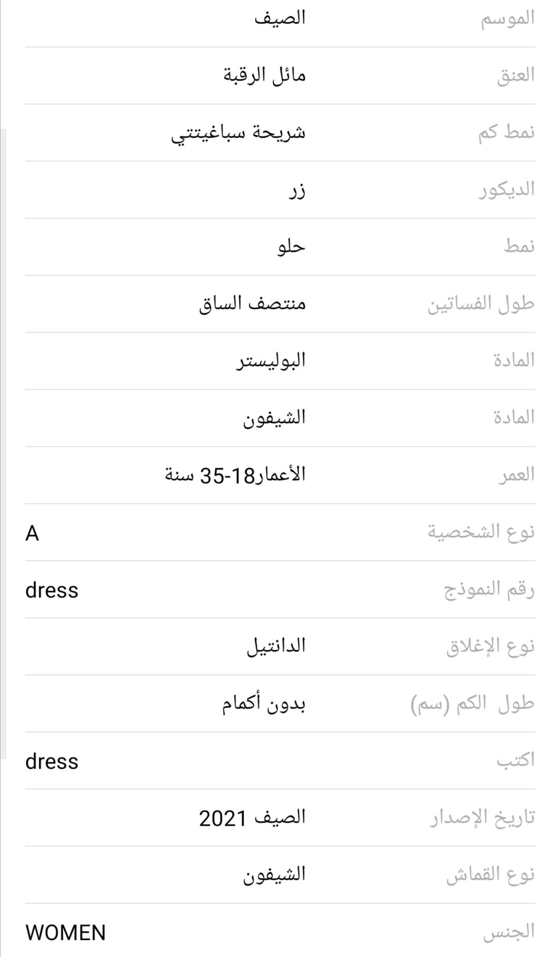This screenshot has width=560, height=957.
Task: Click the الموسم label
Action: (507, 19)
